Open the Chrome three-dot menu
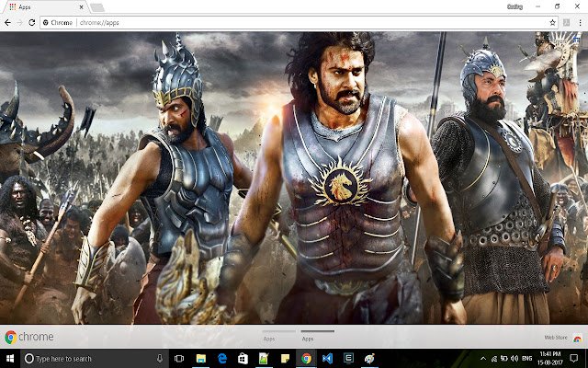588x368 pixels. point(580,22)
